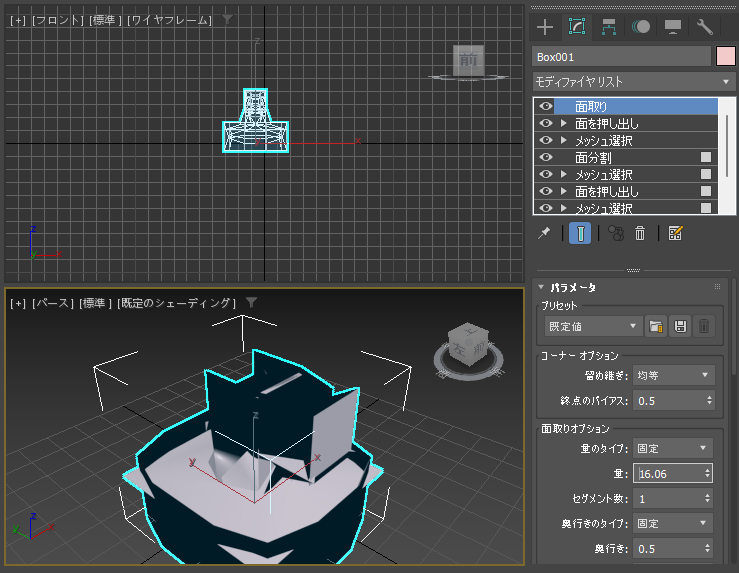Expand the メッシュ選択 modifier directly below 面分割
739x573 pixels.
point(563,174)
